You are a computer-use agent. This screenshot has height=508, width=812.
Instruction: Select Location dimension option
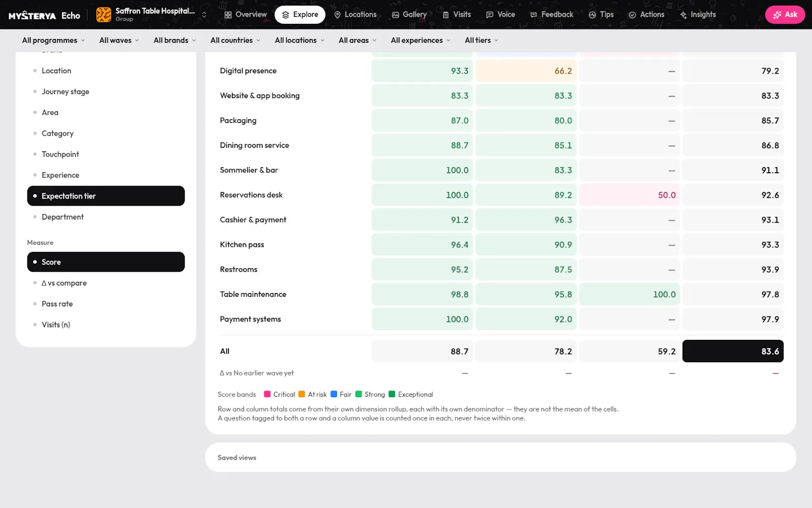[x=106, y=71]
